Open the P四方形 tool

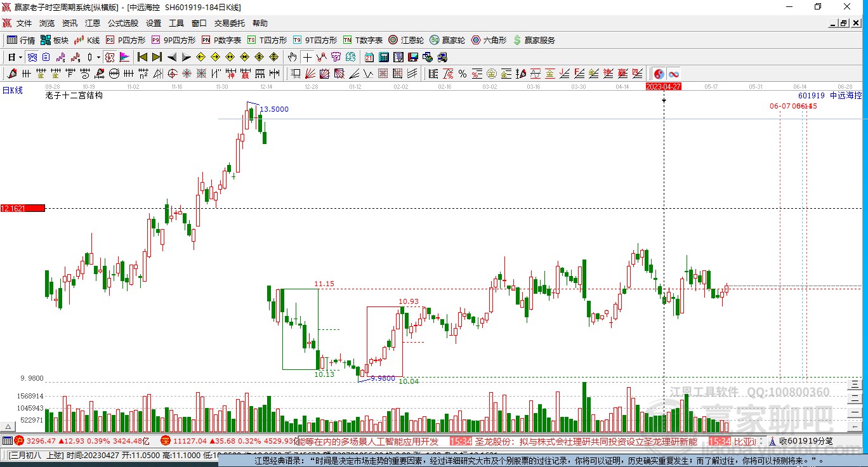point(126,40)
